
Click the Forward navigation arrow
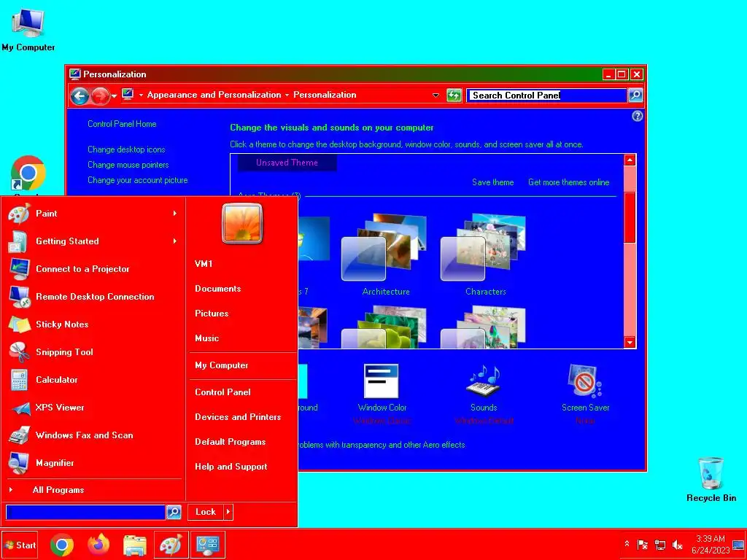100,96
